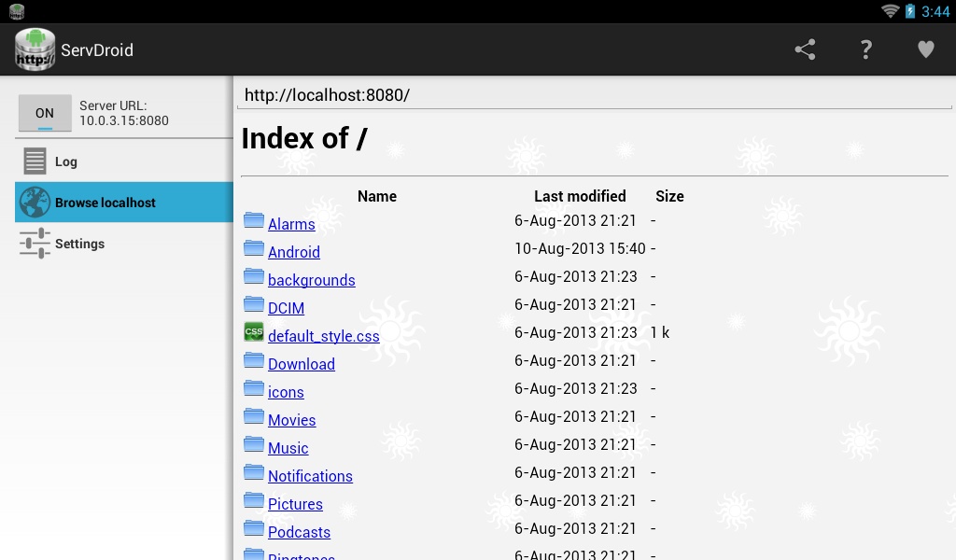This screenshot has width=956, height=560.
Task: Click the folder icon beside Pictures
Action: click(x=254, y=500)
